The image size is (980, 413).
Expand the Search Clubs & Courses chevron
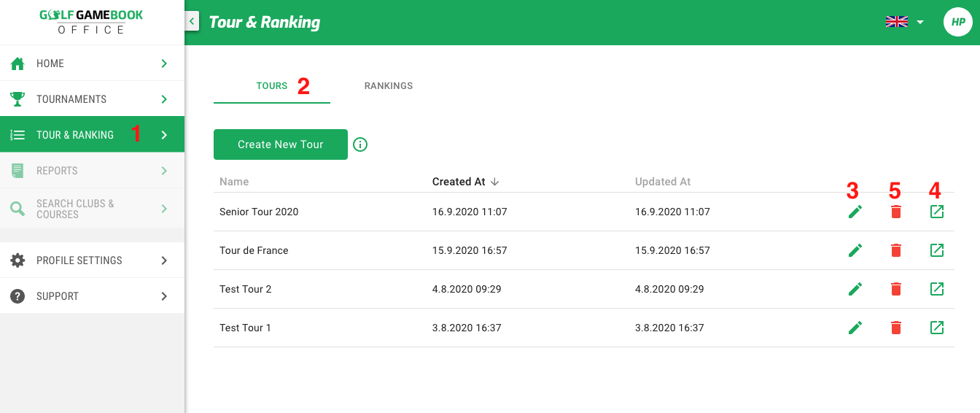(x=164, y=209)
